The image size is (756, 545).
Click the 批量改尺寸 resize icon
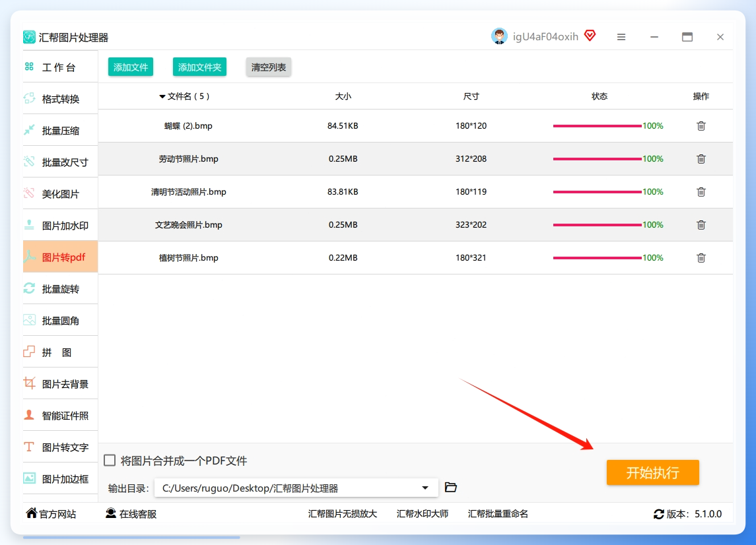[x=30, y=162]
